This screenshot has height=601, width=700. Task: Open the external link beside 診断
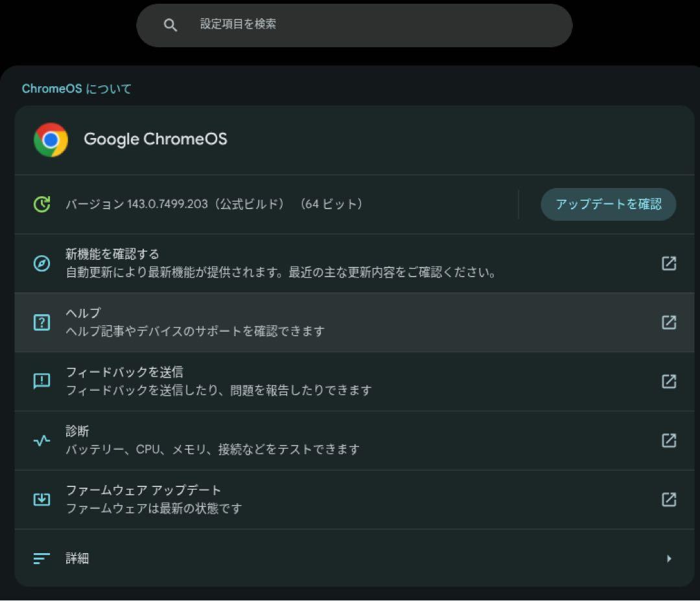click(669, 440)
